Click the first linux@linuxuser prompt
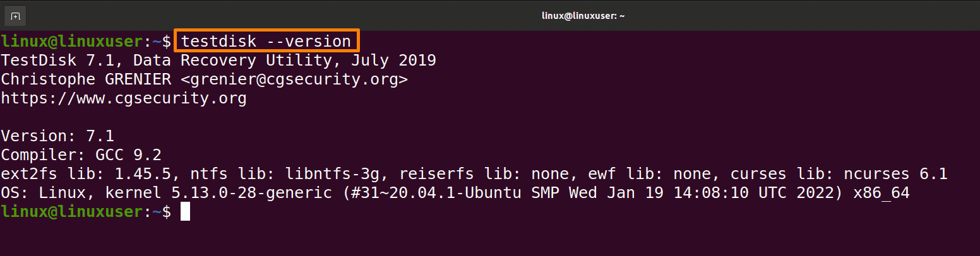 click(72, 42)
